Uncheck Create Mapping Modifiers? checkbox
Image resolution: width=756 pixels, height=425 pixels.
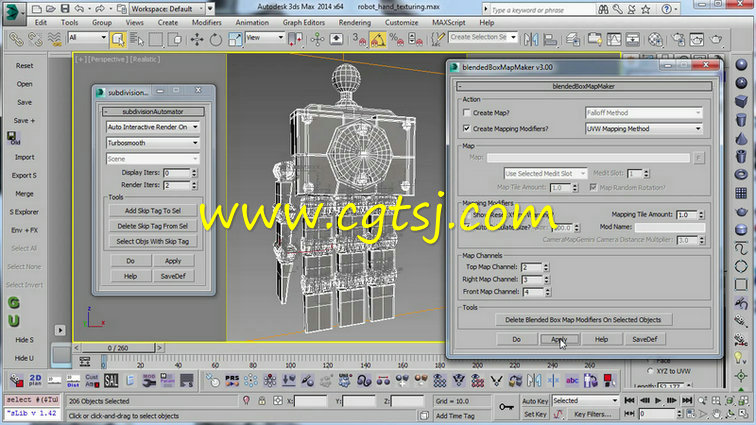(466, 128)
